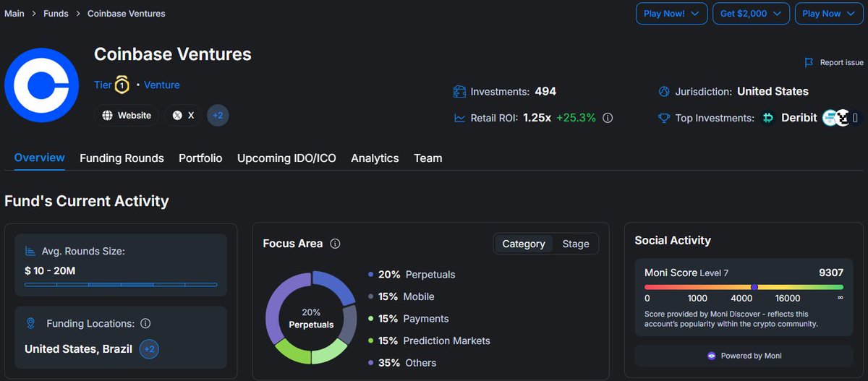Switch to the Overview tab
This screenshot has height=381, width=868.
coord(39,158)
